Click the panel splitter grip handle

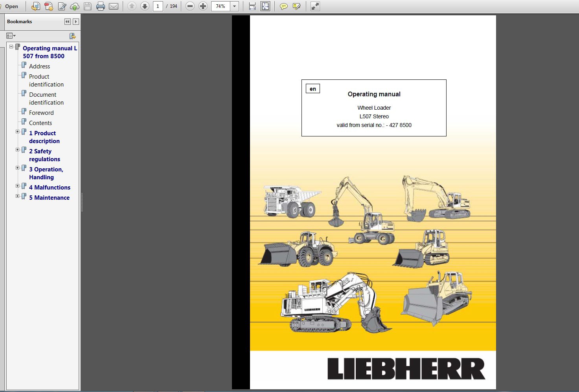[x=82, y=202]
